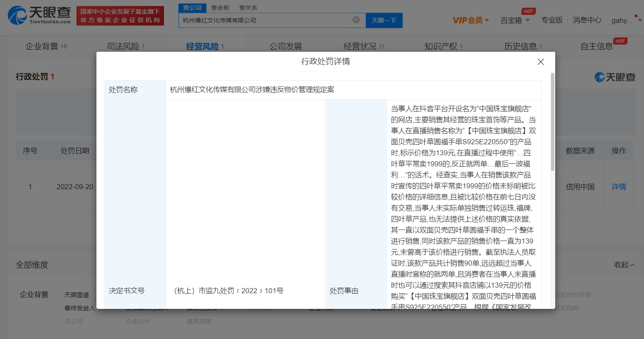Switch to the 经营状况 tab
Viewport: 644px width, 339px height.
coord(364,46)
